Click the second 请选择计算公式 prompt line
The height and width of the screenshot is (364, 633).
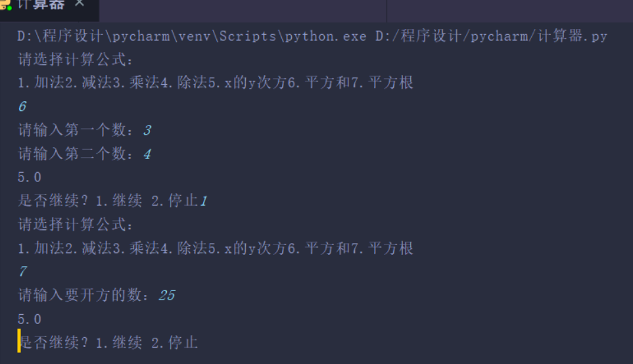[x=76, y=225]
